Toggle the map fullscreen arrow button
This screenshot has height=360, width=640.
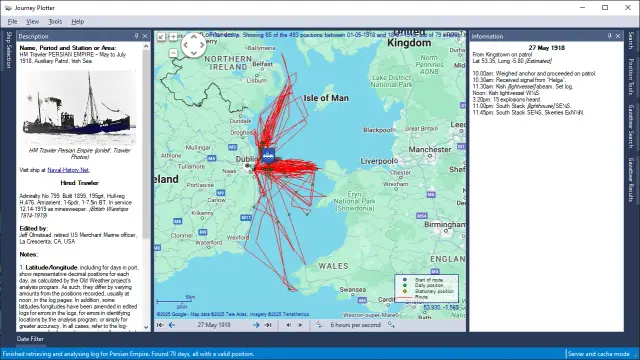(x=161, y=37)
